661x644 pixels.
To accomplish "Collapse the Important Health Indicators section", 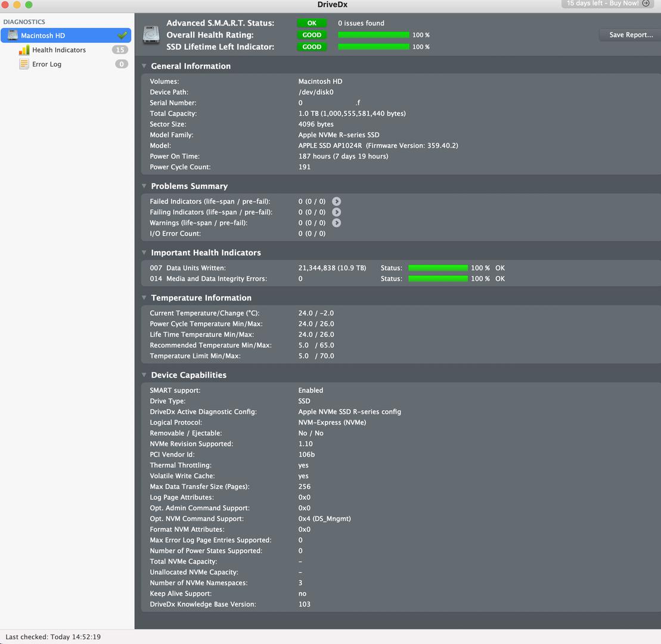I will point(144,253).
